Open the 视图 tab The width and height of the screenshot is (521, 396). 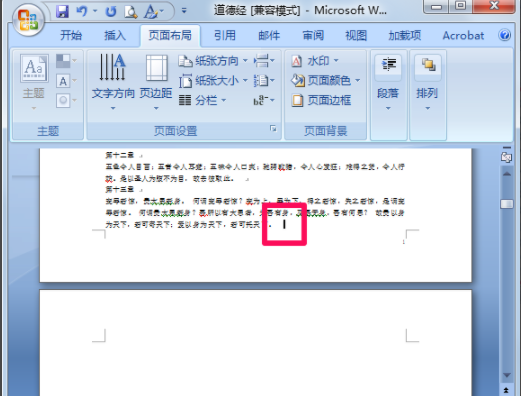[x=356, y=35]
